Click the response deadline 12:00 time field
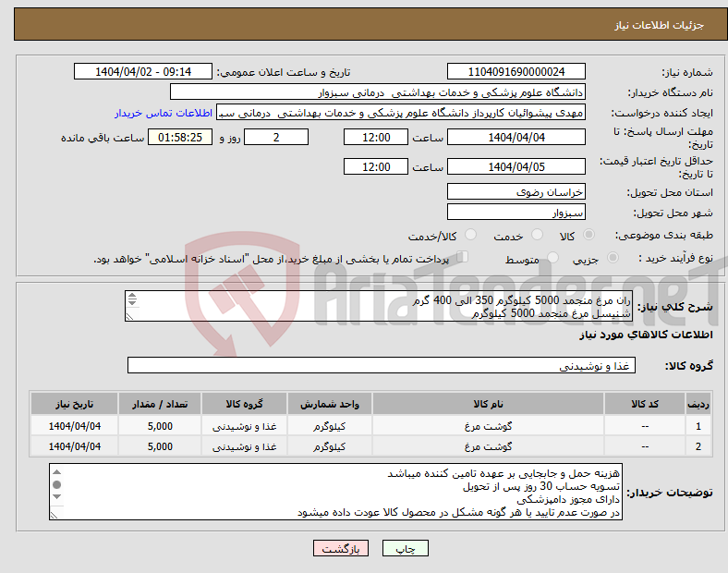 pyautogui.click(x=376, y=138)
